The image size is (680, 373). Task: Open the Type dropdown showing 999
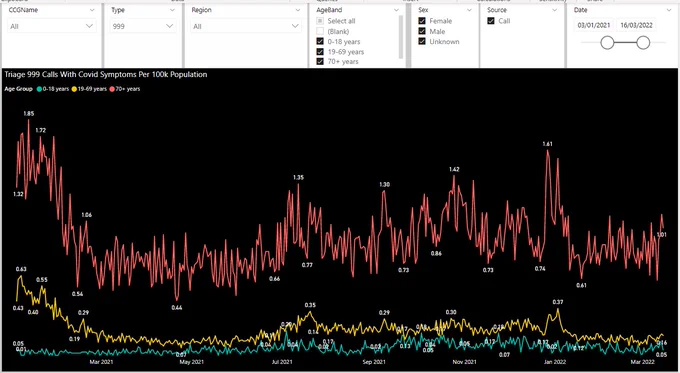click(x=143, y=26)
